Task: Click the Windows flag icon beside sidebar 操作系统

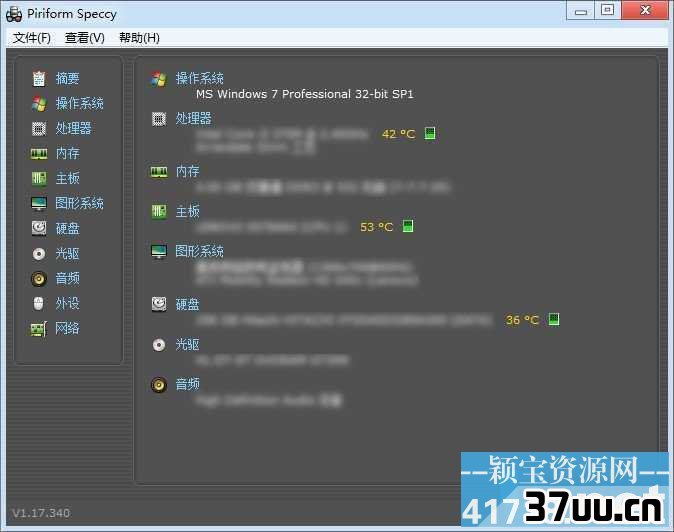Action: 39,104
